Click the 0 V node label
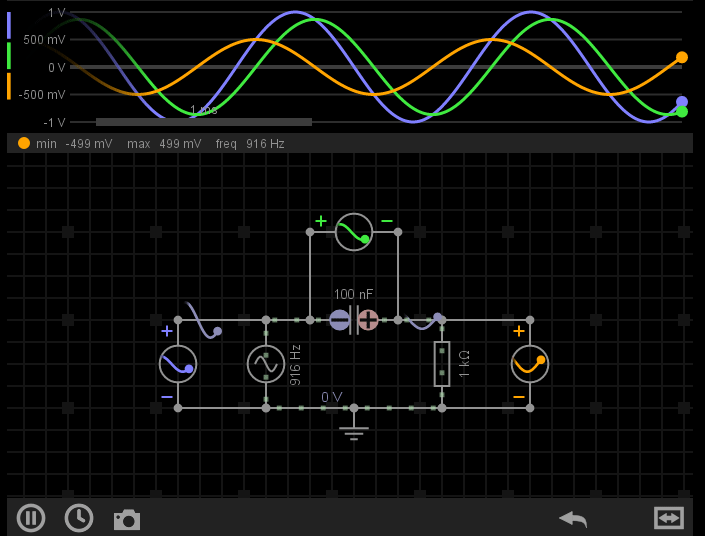Image resolution: width=705 pixels, height=536 pixels. [332, 397]
